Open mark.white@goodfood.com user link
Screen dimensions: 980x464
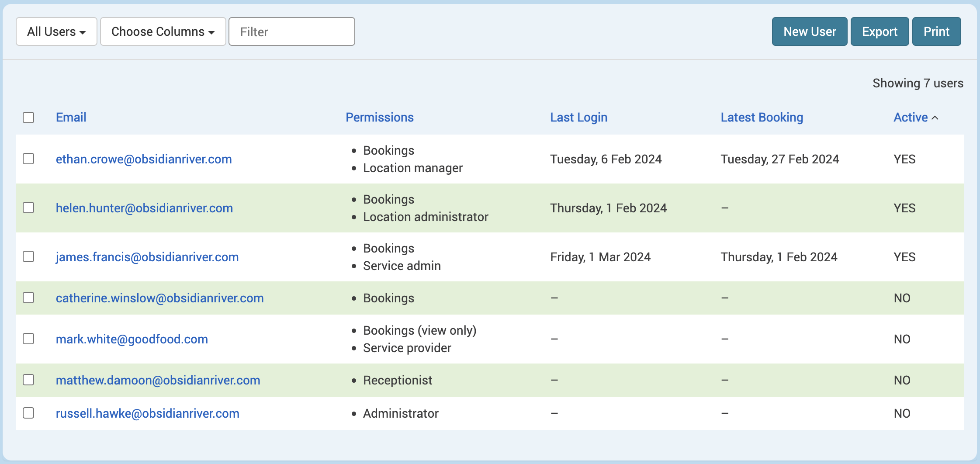click(x=132, y=339)
